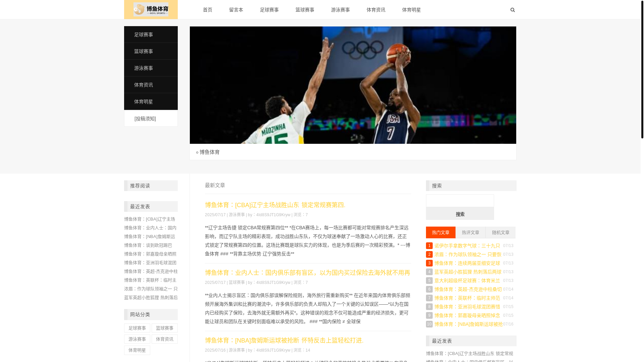Screen dimensions: 644x362
Task: Open left sidebar link [CBA]辽宁主场
Action: (150, 219)
